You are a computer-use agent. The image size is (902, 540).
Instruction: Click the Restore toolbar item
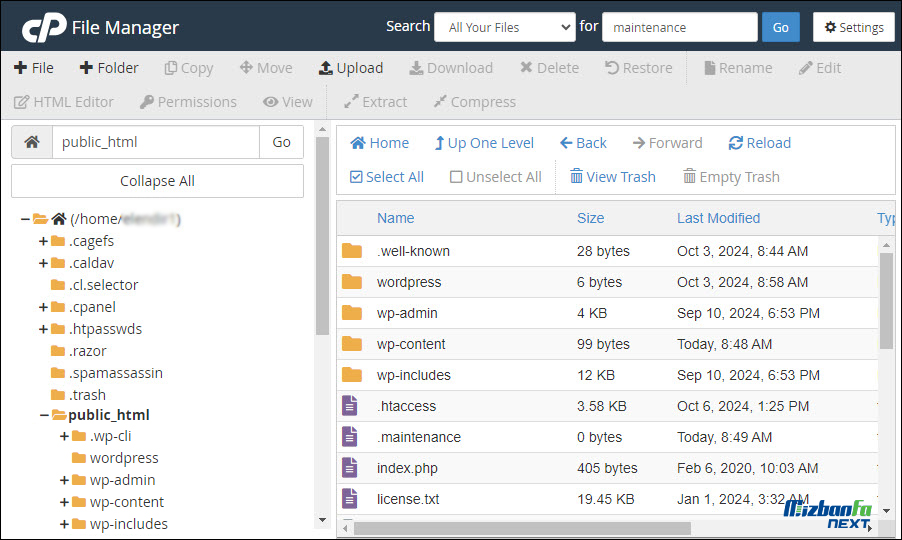click(x=639, y=68)
